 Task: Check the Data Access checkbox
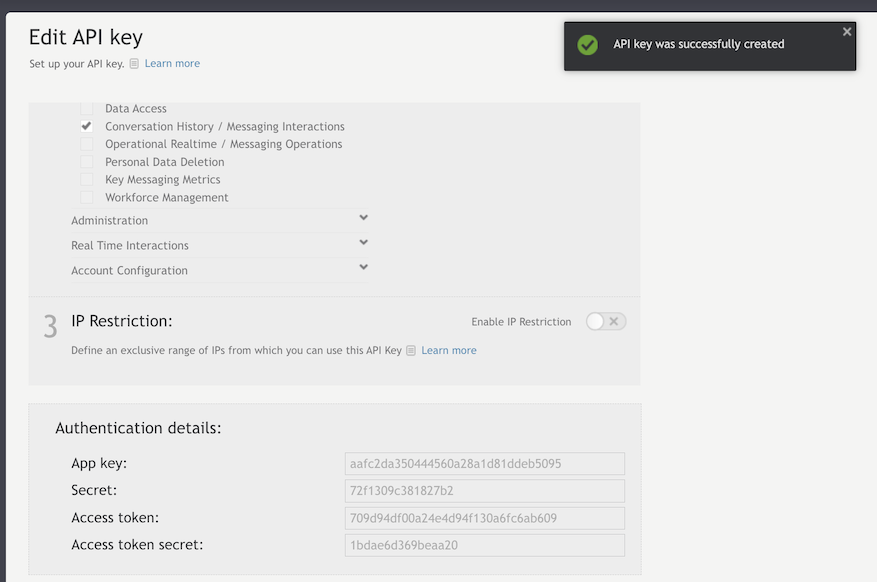click(x=87, y=108)
